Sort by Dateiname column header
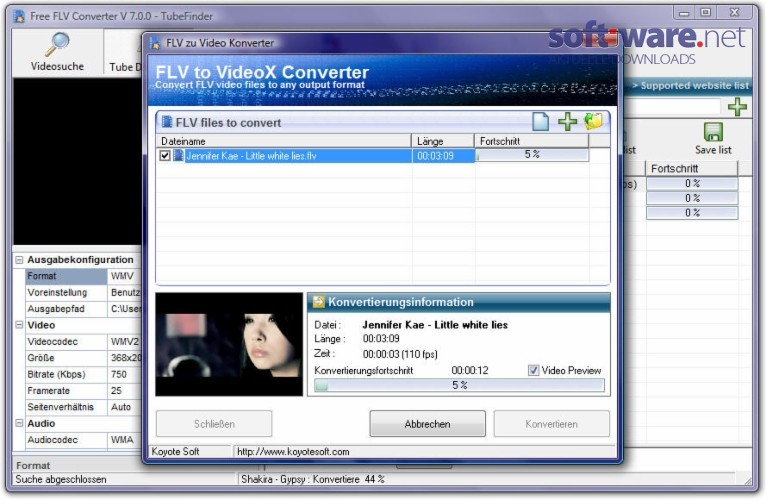 point(284,141)
